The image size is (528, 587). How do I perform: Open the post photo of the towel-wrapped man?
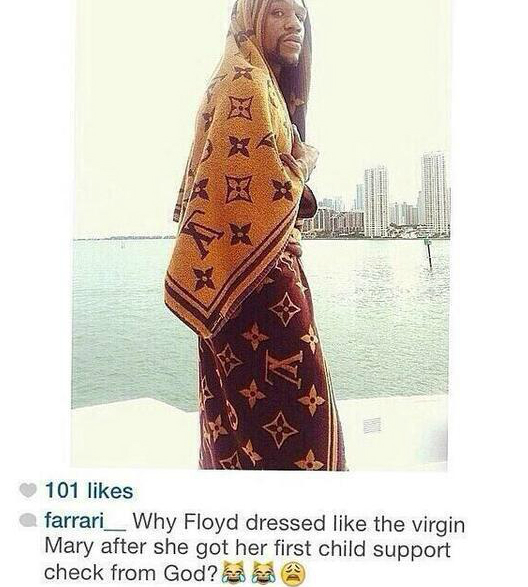pos(261,235)
